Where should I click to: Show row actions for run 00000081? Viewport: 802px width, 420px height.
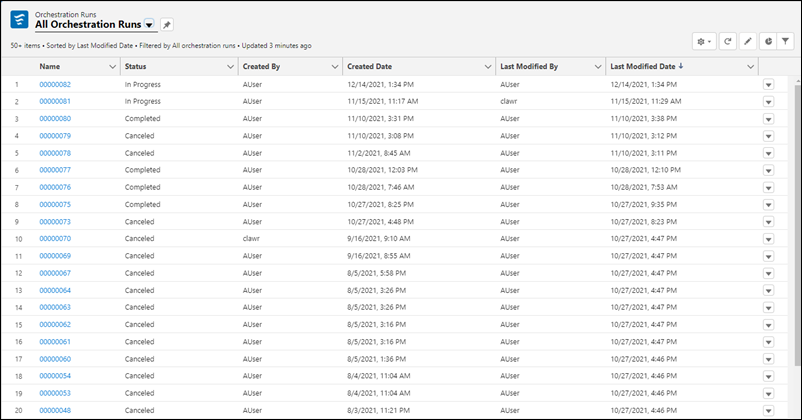(768, 102)
